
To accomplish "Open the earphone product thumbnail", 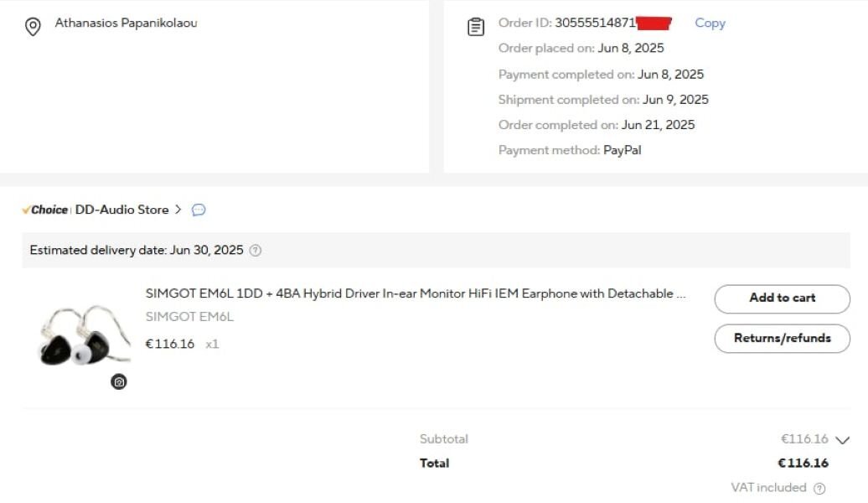I will pos(84,335).
